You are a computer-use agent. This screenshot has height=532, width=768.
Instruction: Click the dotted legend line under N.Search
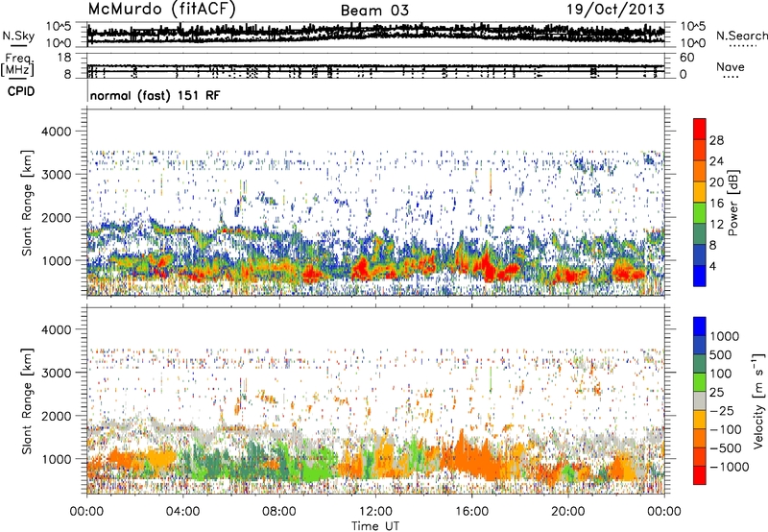click(743, 46)
